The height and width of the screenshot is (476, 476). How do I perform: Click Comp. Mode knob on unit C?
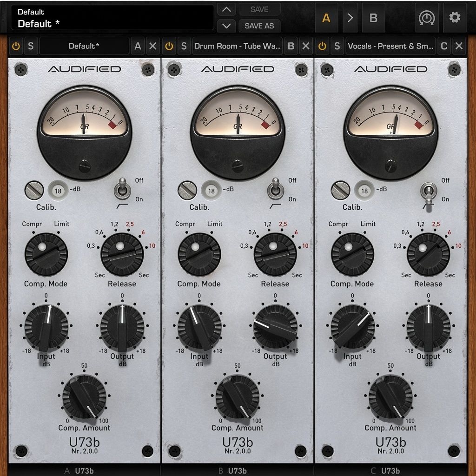pyautogui.click(x=352, y=254)
